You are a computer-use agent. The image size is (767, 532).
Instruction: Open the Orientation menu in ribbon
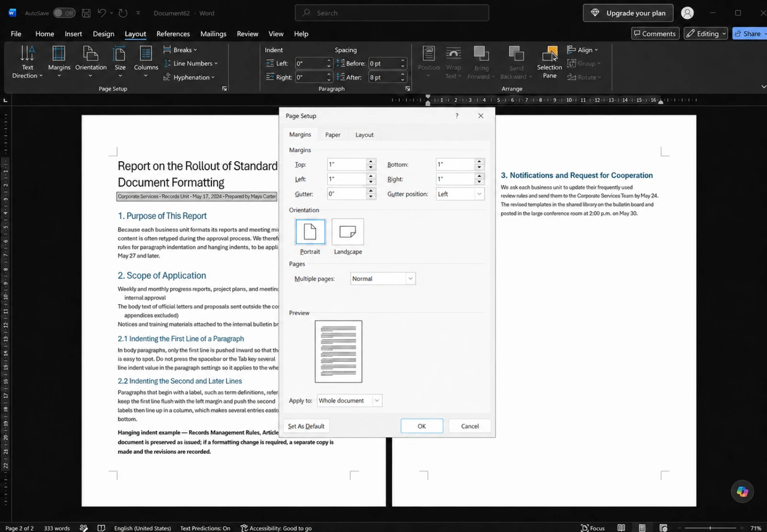[x=91, y=62]
